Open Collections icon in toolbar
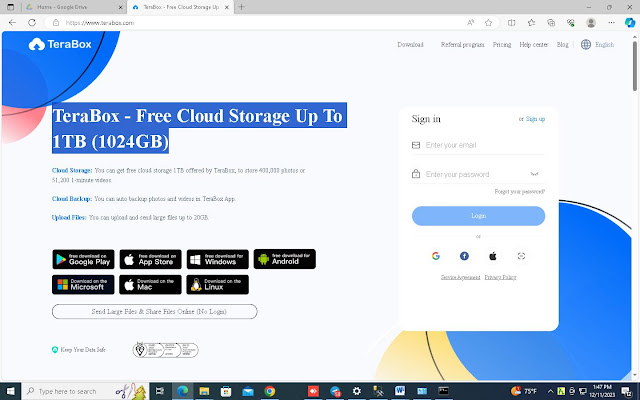Image resolution: width=640 pixels, height=400 pixels. [551, 23]
